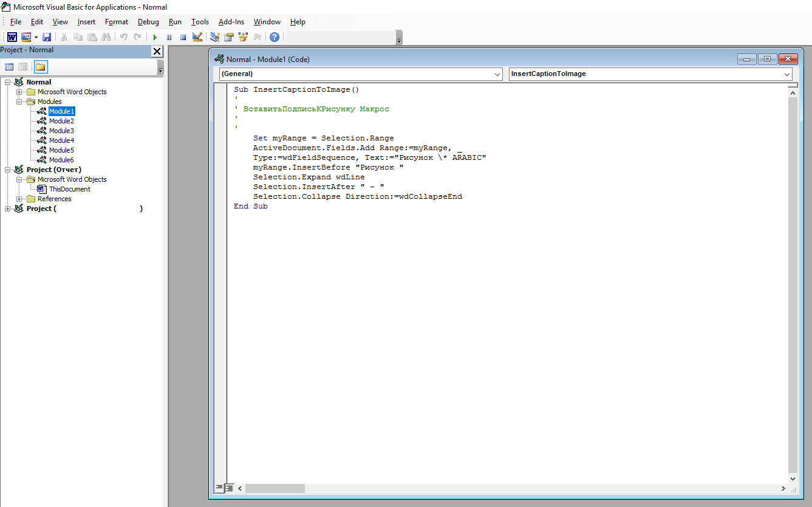Select ThisDocument in project tree

click(70, 189)
